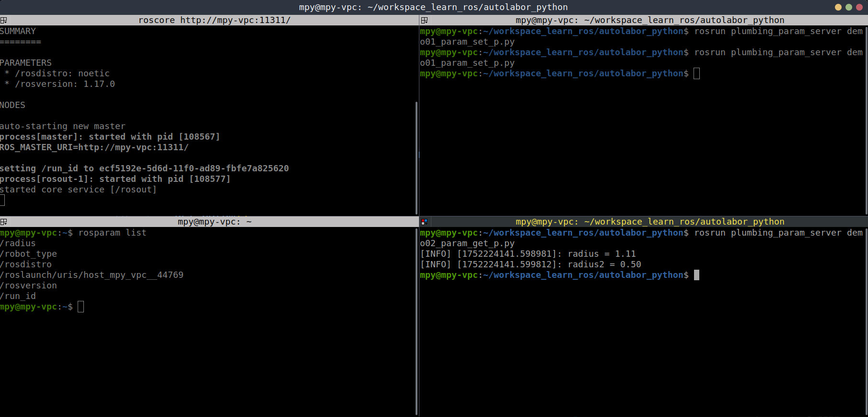868x417 pixels.
Task: Select the 'mpy@mpy-vpc: ~' pane title bar
Action: click(x=214, y=222)
